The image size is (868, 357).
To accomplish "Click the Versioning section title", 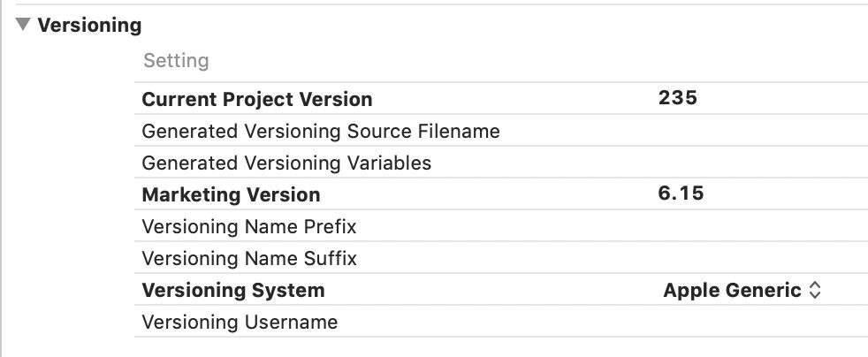I will coord(89,26).
